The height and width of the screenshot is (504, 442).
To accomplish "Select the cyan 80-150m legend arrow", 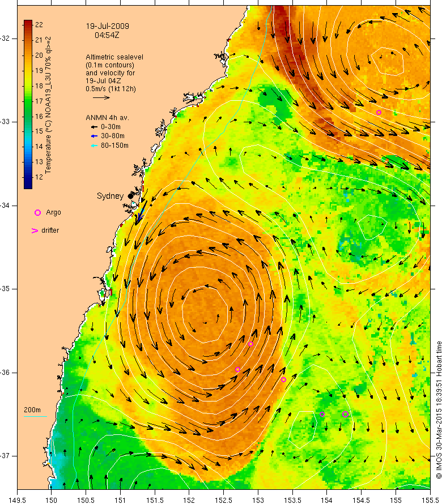I will pyautogui.click(x=94, y=146).
